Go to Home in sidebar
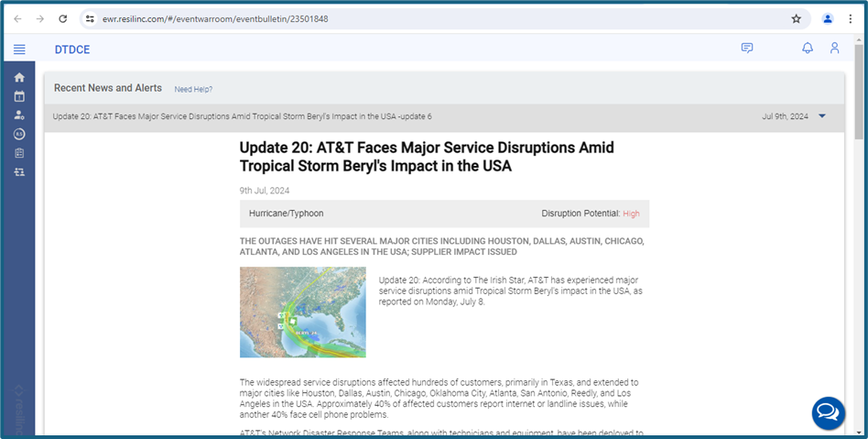The height and width of the screenshot is (439, 868). 19,78
